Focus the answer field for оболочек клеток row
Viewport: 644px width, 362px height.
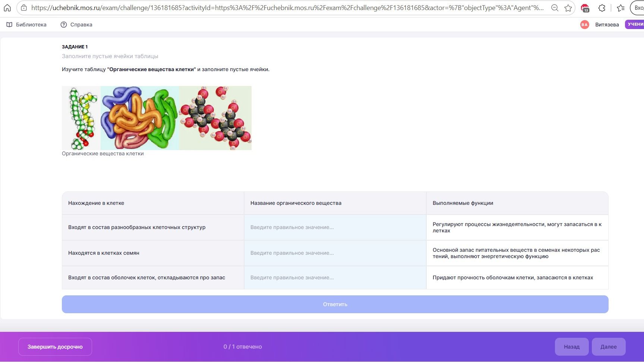tap(335, 277)
